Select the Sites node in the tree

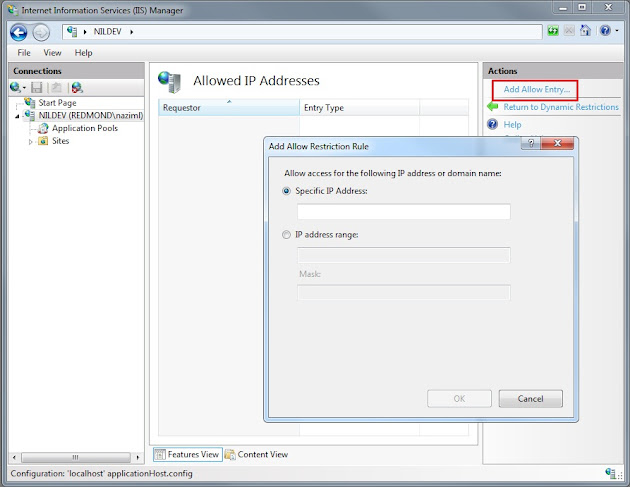(61, 141)
